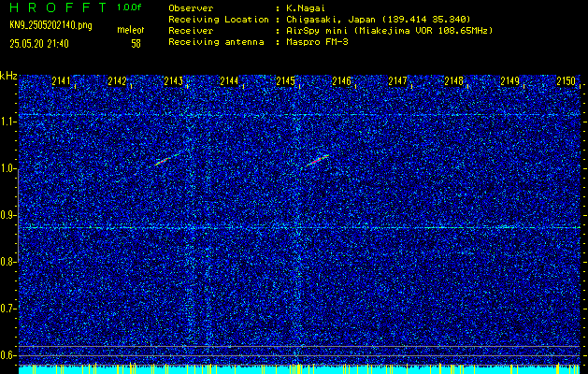
Task: Click the horizontal carrier line near 0.87 kHz
Action: pos(299,228)
